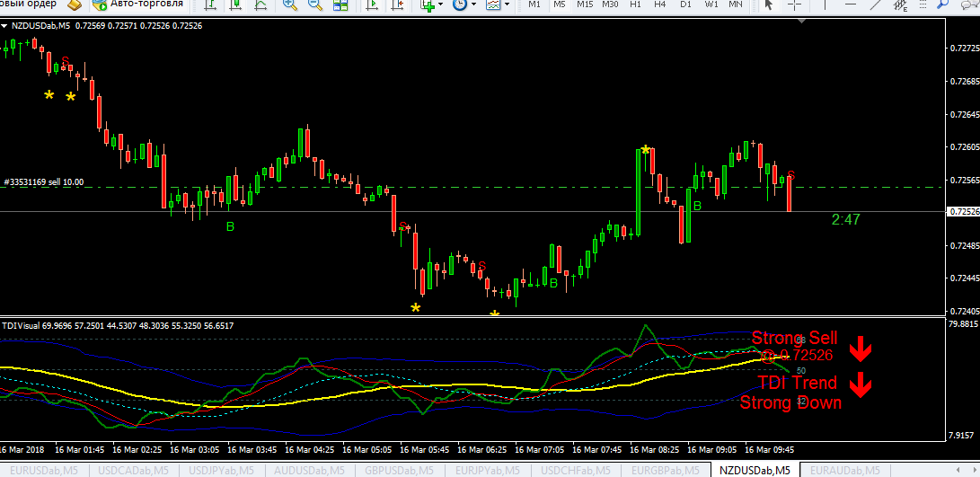
Task: Expand the templates dropdown arrow
Action: 507,5
